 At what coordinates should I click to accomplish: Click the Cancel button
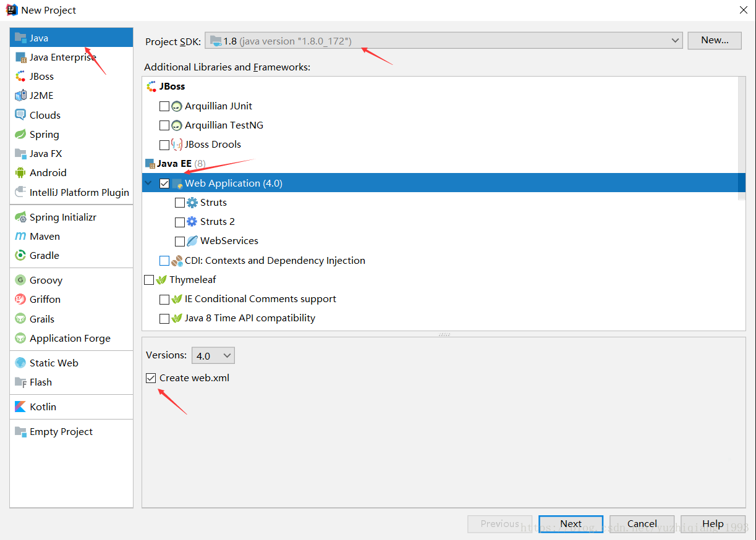click(642, 524)
